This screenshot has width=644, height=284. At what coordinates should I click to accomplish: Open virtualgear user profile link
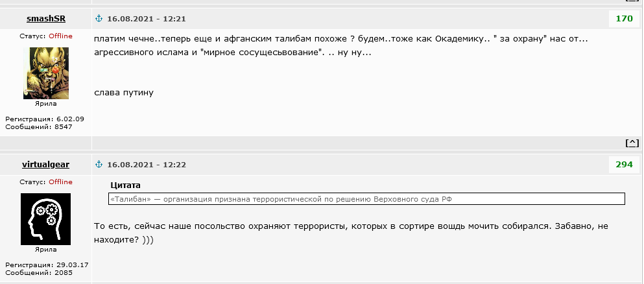45,165
